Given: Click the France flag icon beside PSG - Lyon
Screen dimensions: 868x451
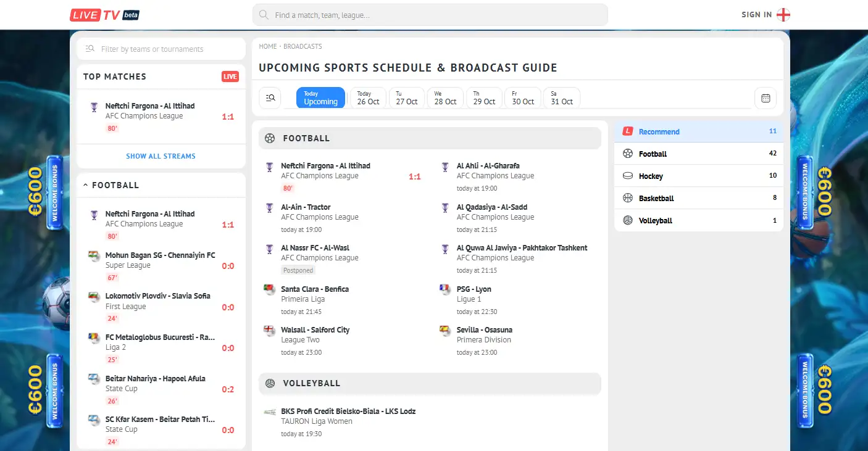Looking at the screenshot, I should pyautogui.click(x=445, y=289).
